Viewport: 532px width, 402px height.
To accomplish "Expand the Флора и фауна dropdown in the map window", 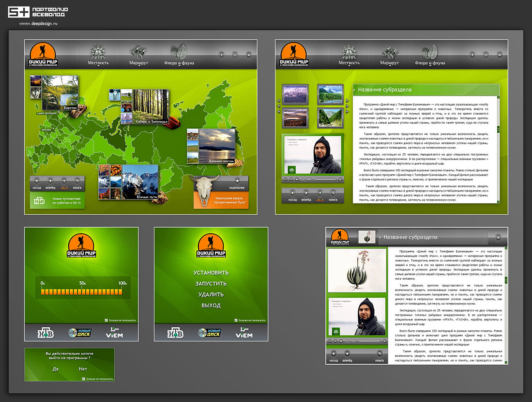I will (179, 63).
